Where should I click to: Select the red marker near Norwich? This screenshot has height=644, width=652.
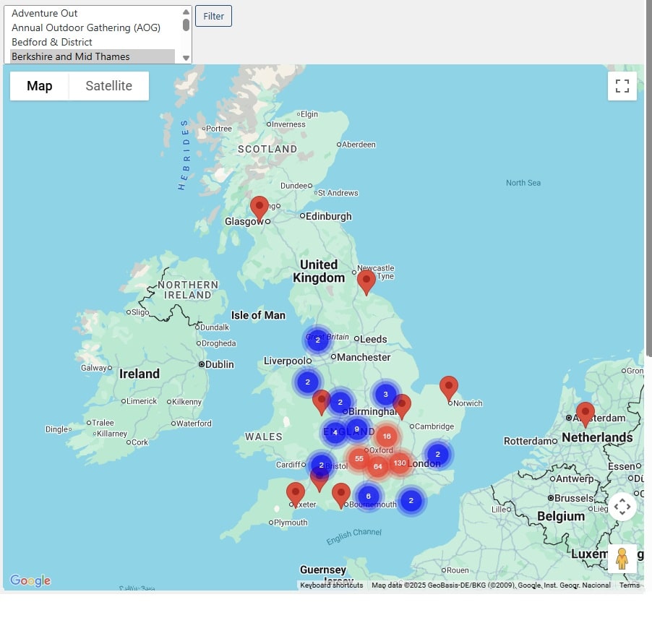click(x=449, y=387)
